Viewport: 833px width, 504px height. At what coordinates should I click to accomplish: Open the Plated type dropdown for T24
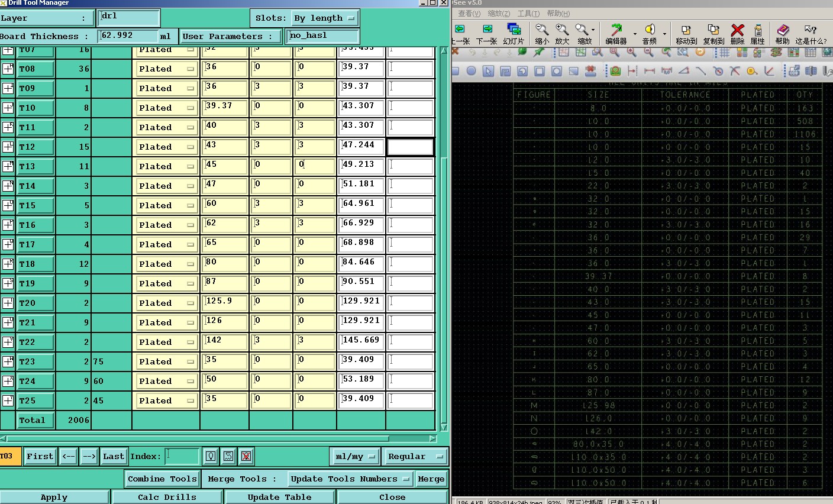(x=166, y=381)
